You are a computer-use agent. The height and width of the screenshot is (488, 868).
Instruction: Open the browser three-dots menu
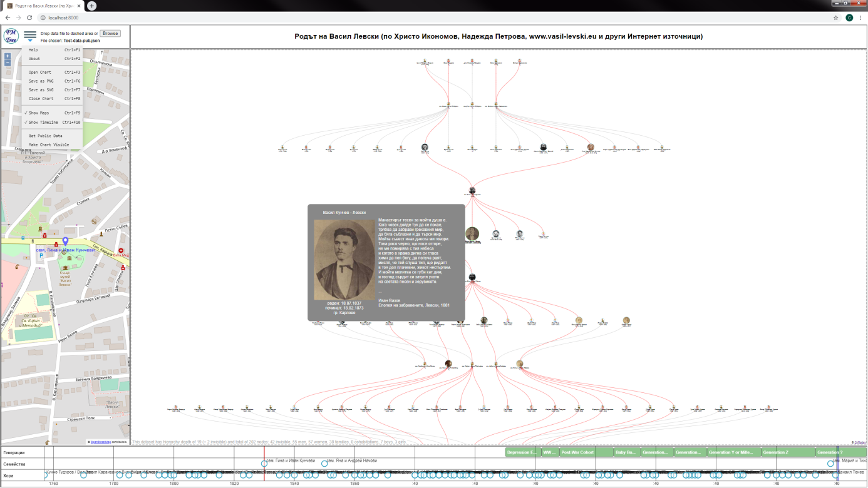click(861, 18)
